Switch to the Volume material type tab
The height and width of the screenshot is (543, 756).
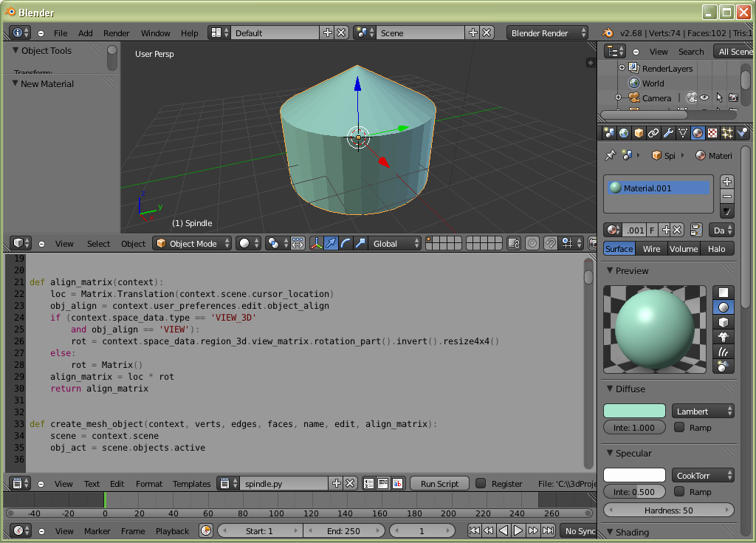tap(683, 248)
